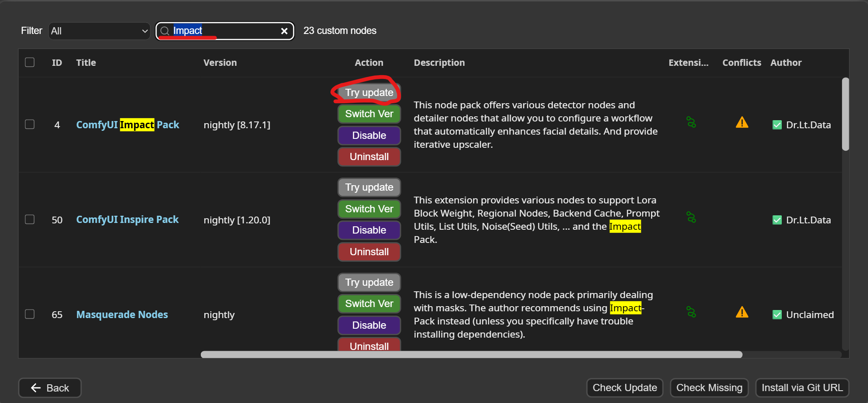Screen dimensions: 868x403
Task: Open extension link icon for ComfyUI Impact Pack
Action: tap(691, 122)
